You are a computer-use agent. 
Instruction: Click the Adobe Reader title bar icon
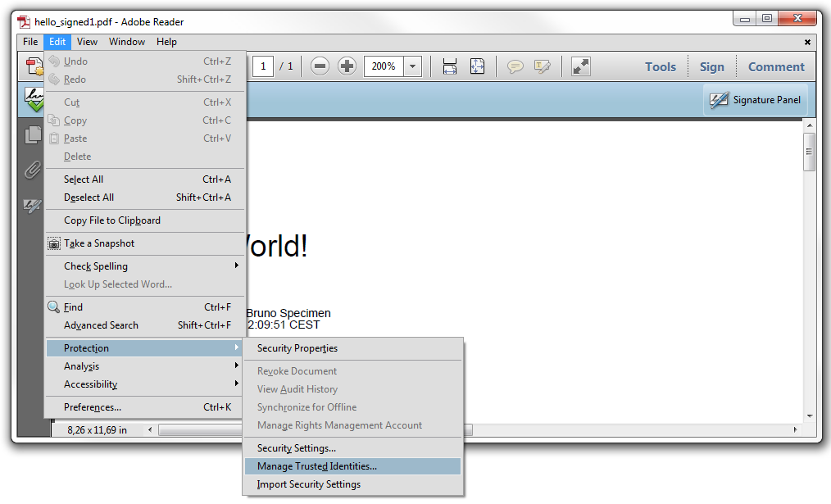23,22
